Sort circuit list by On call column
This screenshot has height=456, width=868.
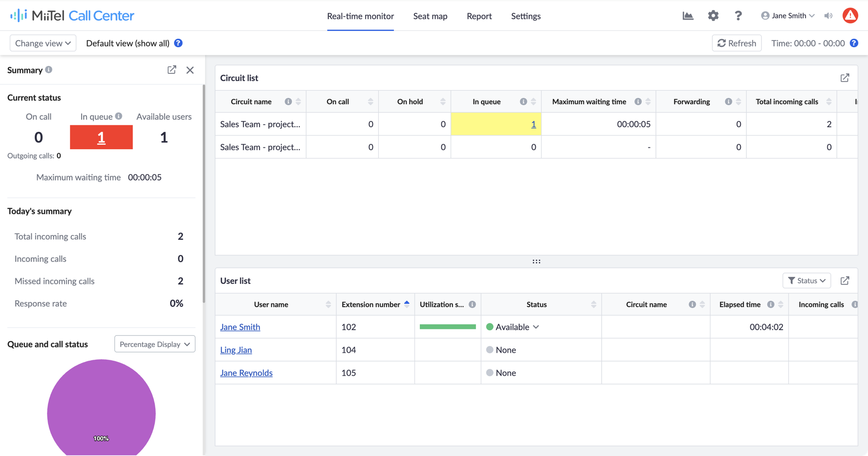pyautogui.click(x=370, y=102)
